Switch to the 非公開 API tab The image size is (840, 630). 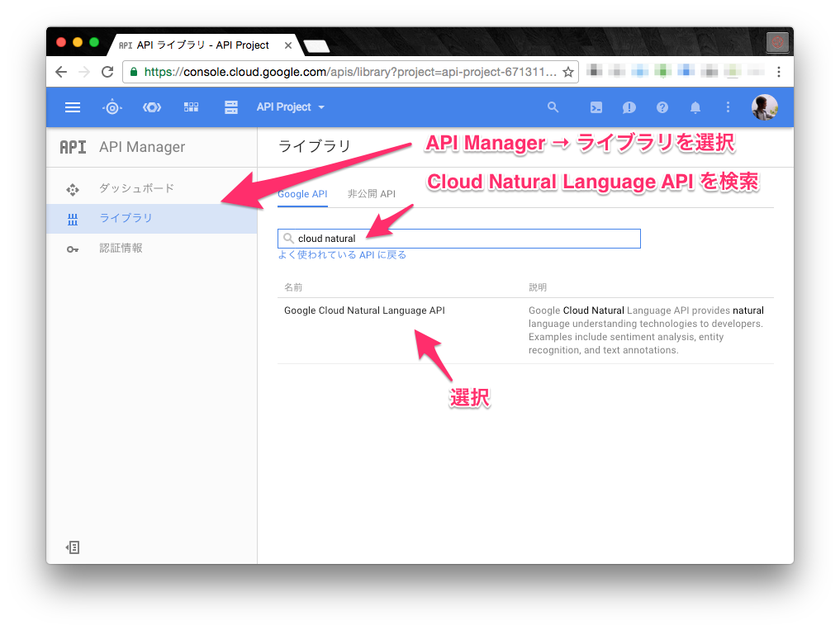tap(371, 194)
